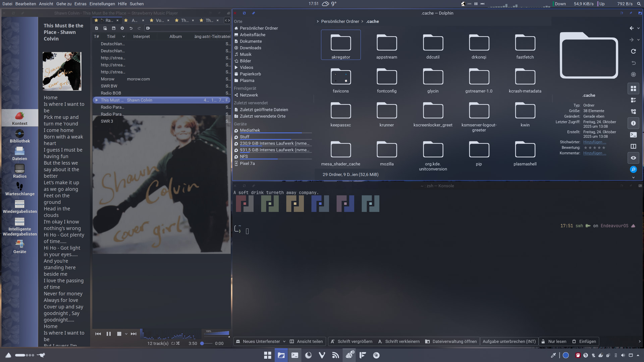Open the Extras menu

80,4
